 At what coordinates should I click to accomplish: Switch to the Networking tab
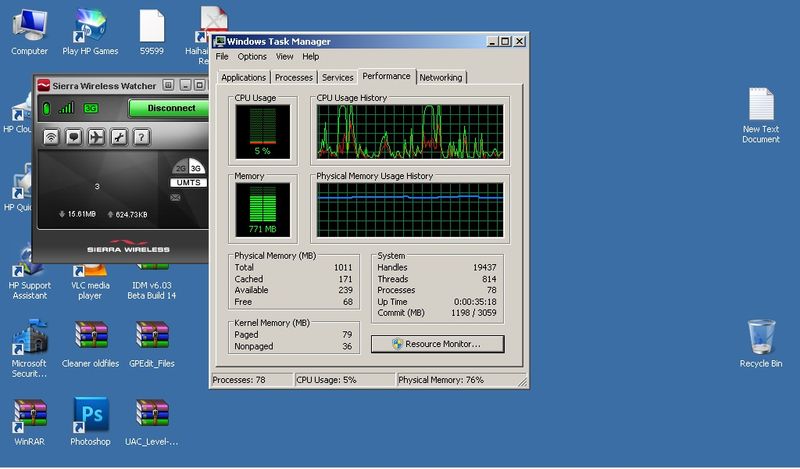[x=441, y=78]
